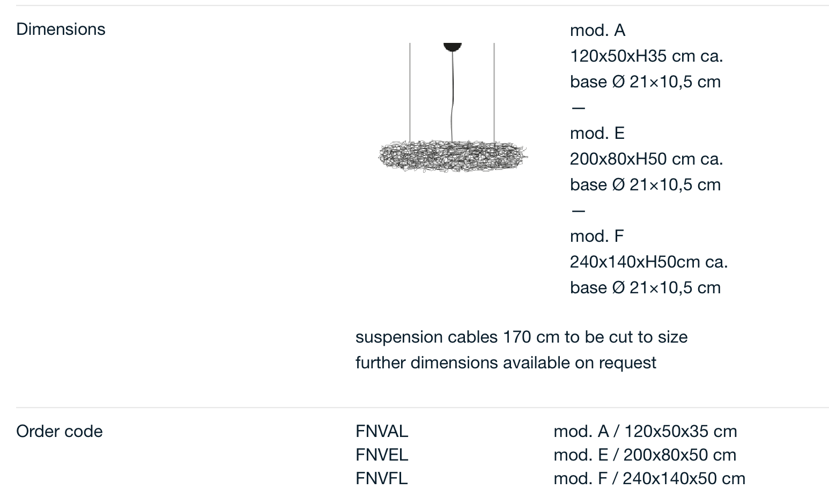Click the 120x50xH35 cm ca. text
This screenshot has width=829, height=504.
(x=647, y=56)
